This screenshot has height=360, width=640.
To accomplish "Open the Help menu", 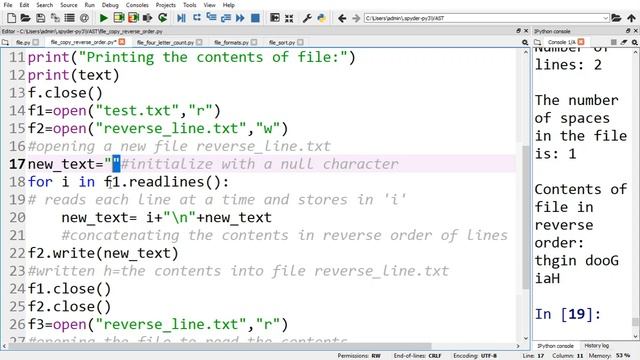I will tap(229, 5).
